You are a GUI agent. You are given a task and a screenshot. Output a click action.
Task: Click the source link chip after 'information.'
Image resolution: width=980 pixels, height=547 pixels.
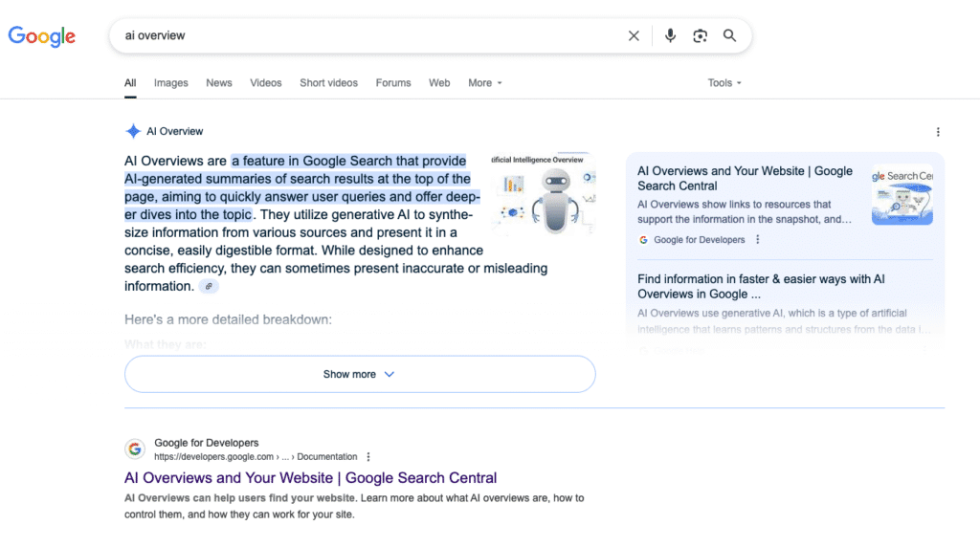[209, 287]
